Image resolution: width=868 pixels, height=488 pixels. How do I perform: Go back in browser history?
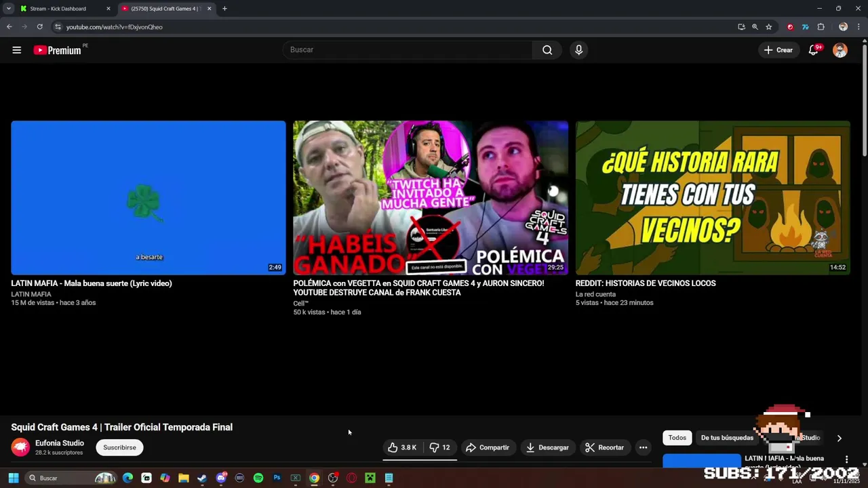(9, 27)
